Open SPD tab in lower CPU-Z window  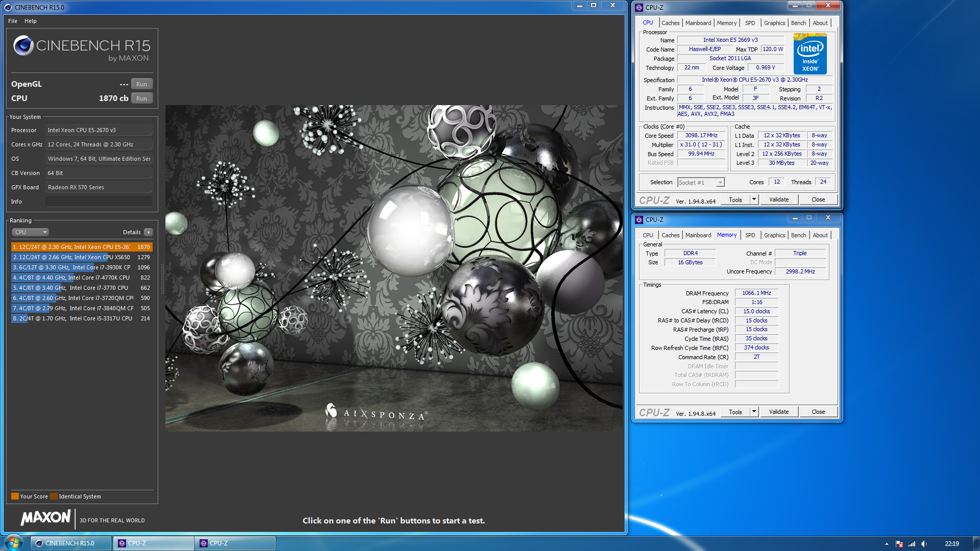(750, 235)
